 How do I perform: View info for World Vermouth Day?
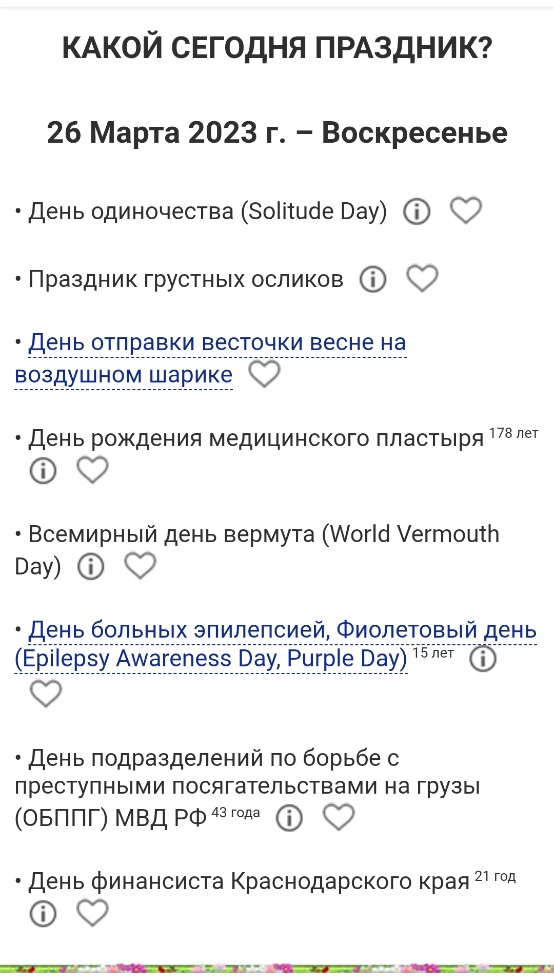(91, 567)
